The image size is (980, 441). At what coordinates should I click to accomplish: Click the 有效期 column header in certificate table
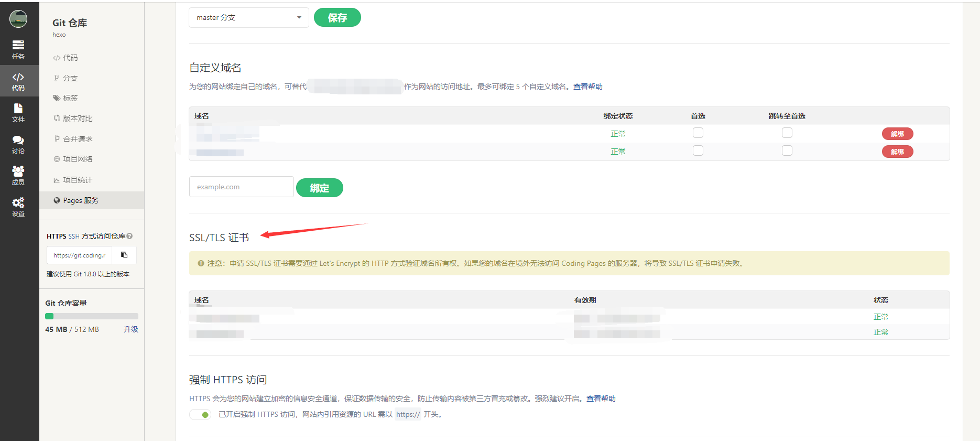585,300
